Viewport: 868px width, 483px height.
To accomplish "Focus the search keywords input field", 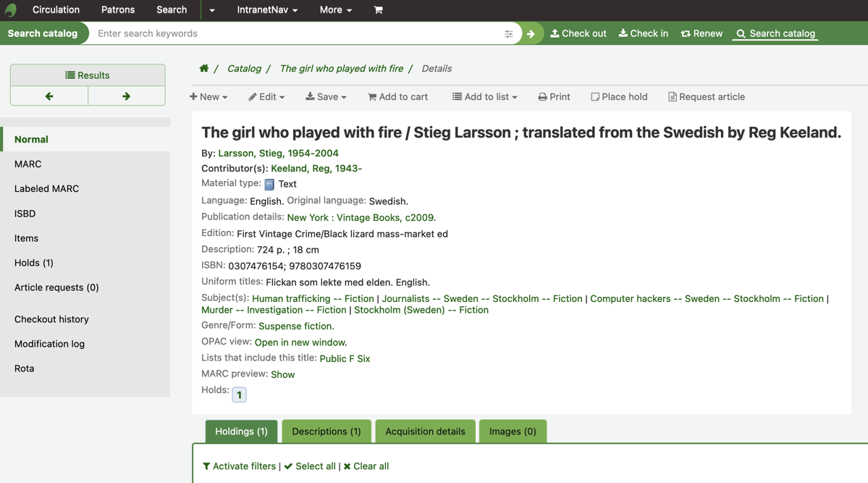I will click(x=297, y=34).
